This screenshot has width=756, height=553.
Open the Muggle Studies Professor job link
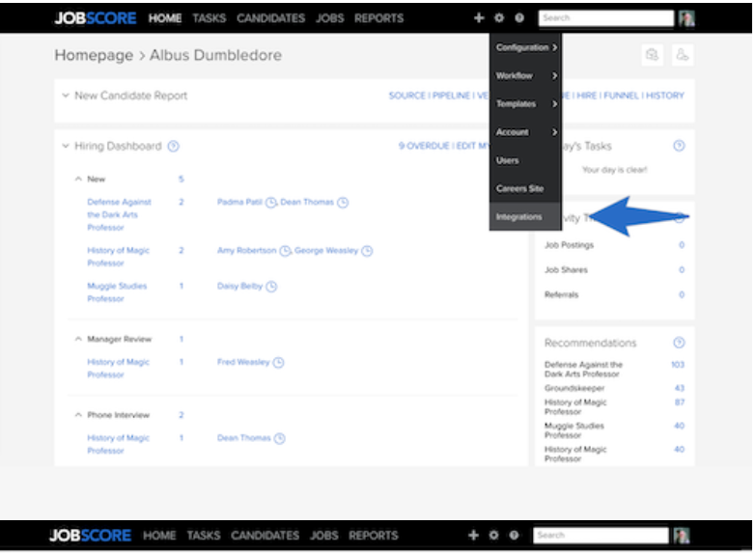pyautogui.click(x=118, y=292)
